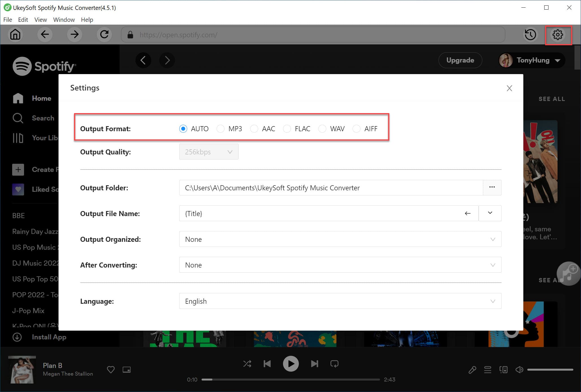Click the Settings gear icon

(x=559, y=35)
